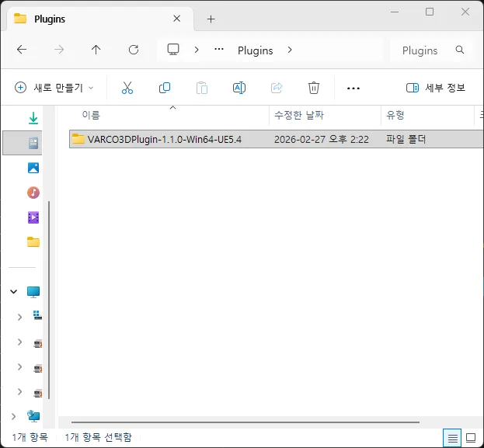Open Documents in the sidebar
484x448 pixels.
[x=33, y=143]
